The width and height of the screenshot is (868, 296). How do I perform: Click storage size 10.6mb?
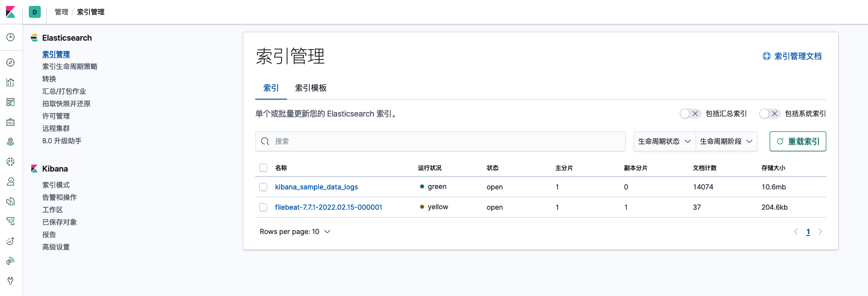[x=774, y=187]
